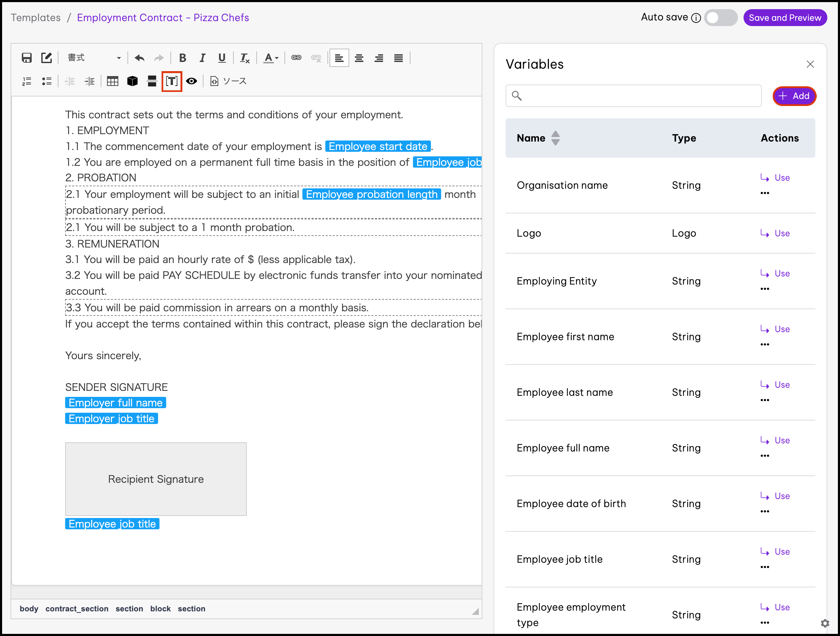Insert a numbered list

(x=27, y=81)
